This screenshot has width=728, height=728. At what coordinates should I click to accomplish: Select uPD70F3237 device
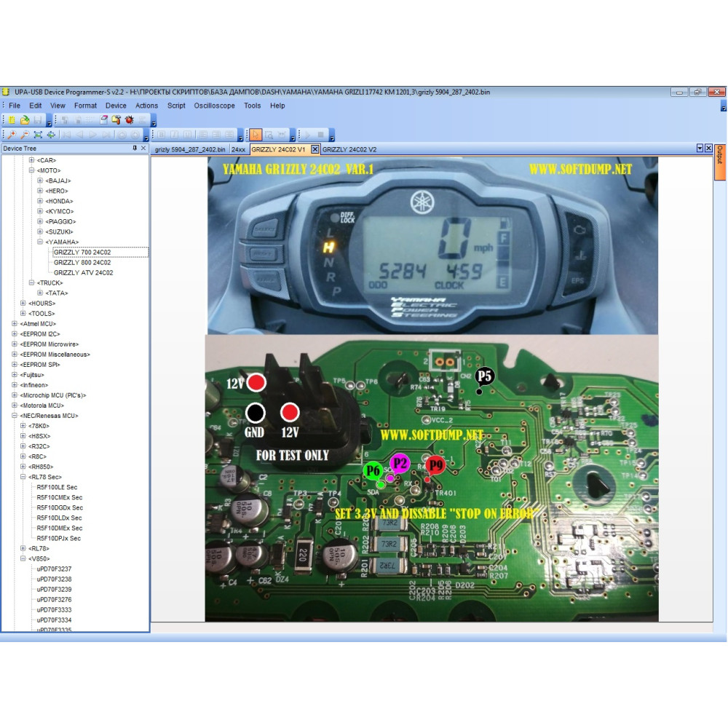pos(54,569)
